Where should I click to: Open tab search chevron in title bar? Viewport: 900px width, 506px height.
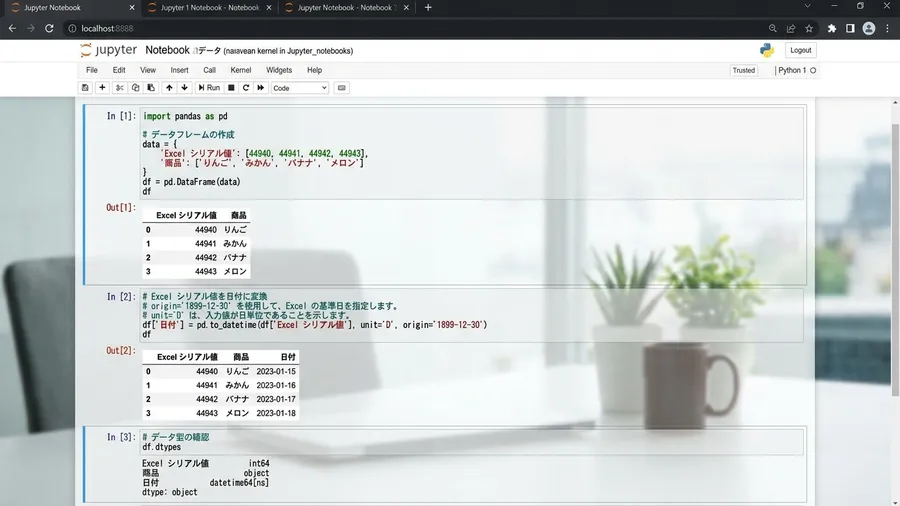807,6
